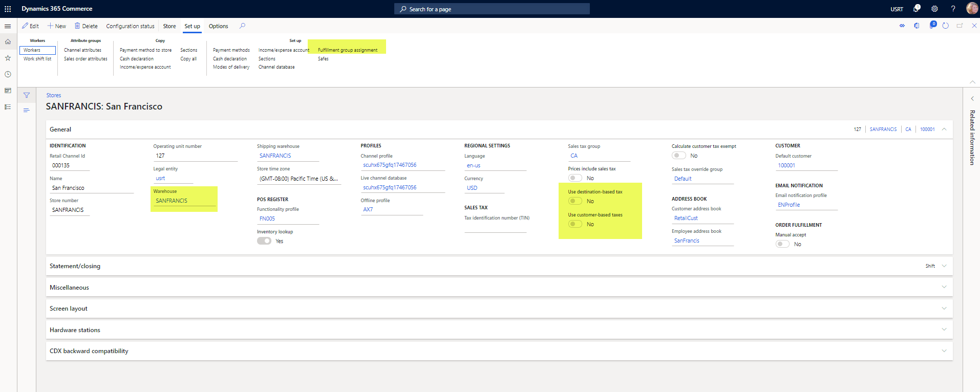Open the Store tab
This screenshot has height=392, width=980.
click(x=169, y=26)
